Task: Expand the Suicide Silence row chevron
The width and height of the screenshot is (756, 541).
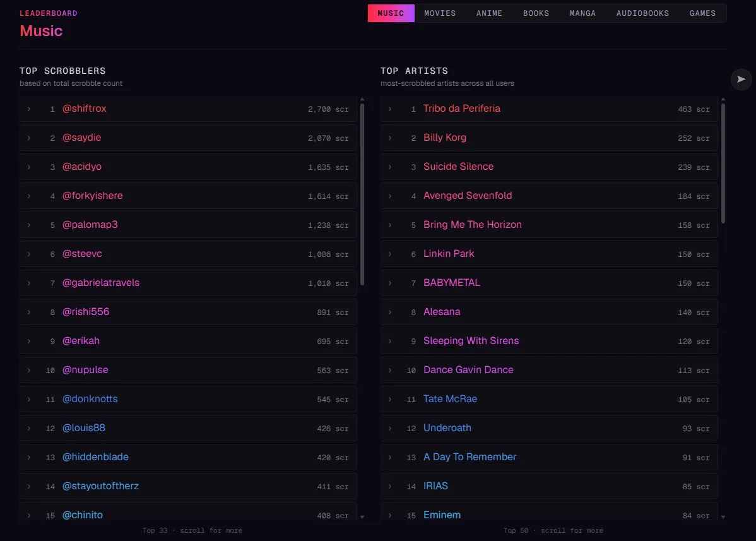Action: 389,167
